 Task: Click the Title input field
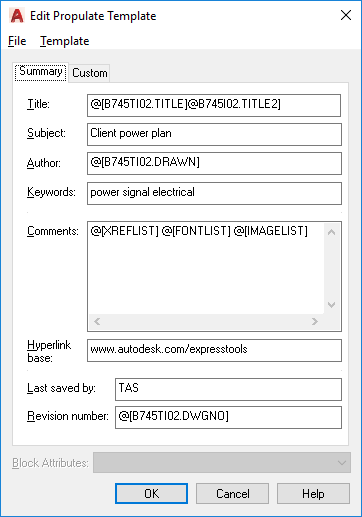(x=214, y=105)
